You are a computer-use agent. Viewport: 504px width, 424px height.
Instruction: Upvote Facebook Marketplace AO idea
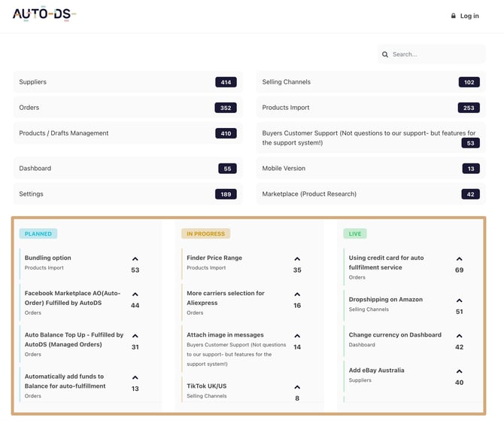(x=135, y=294)
